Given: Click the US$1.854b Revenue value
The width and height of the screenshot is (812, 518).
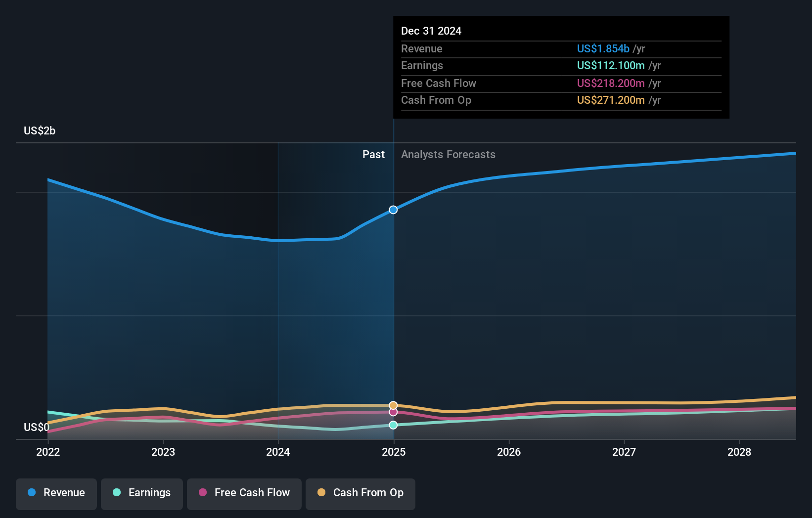Looking at the screenshot, I should point(603,48).
